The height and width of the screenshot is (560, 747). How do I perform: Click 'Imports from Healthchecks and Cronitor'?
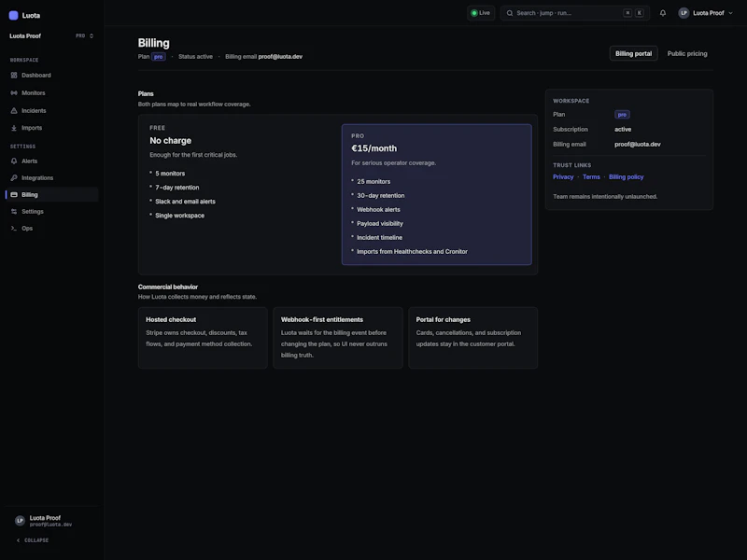412,251
